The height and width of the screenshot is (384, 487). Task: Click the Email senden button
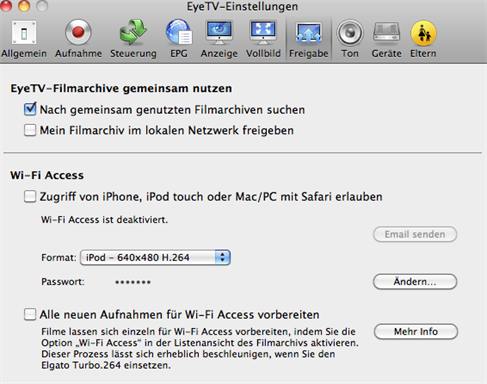point(415,234)
